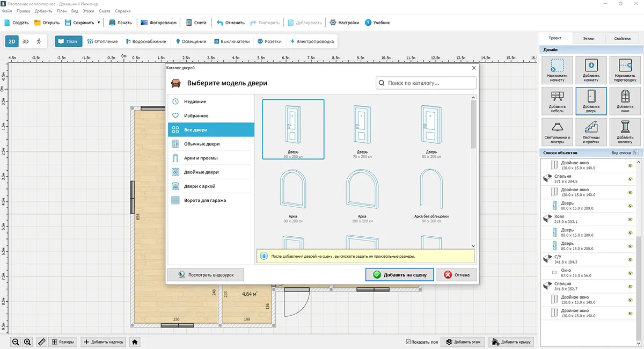This screenshot has width=644, height=349.
Task: Click the Add column tool
Action: (625, 132)
